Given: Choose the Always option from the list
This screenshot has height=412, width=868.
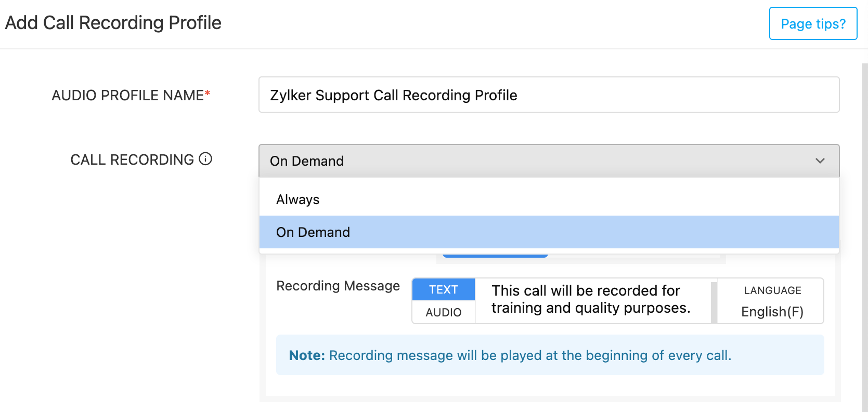Looking at the screenshot, I should pyautogui.click(x=298, y=200).
